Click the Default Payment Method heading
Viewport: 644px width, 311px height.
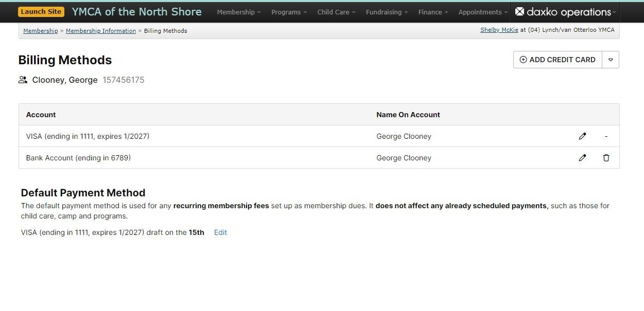[x=83, y=193]
